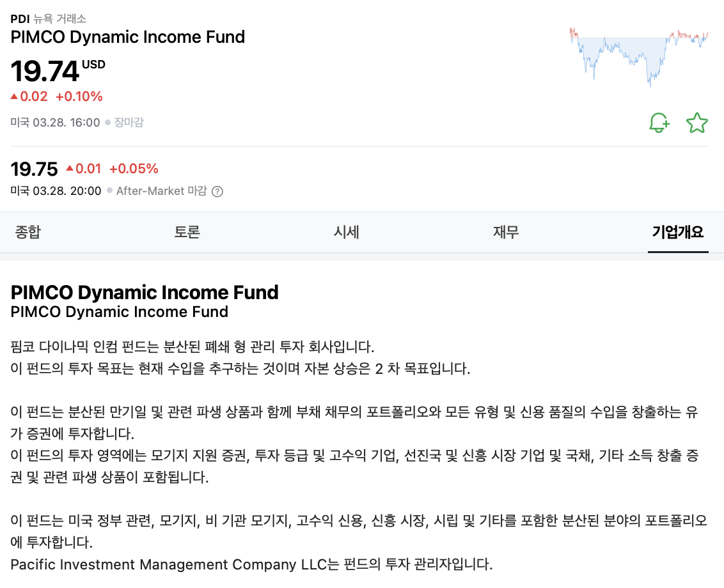Switch to the 종합 tab
724x588 pixels.
[28, 232]
